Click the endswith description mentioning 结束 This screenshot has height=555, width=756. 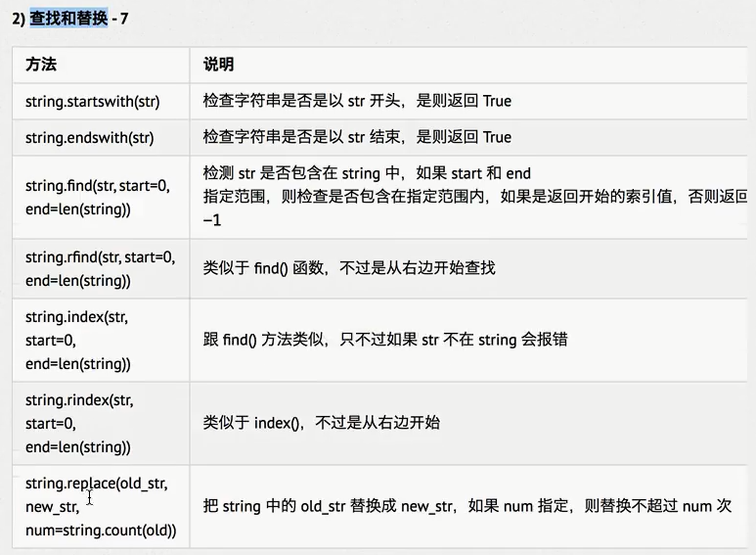point(357,137)
